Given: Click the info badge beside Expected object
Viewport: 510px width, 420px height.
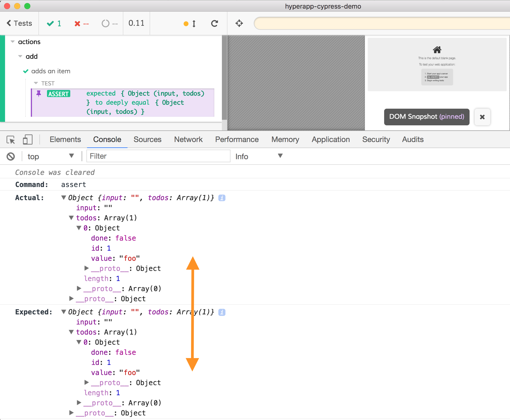Looking at the screenshot, I should point(222,312).
